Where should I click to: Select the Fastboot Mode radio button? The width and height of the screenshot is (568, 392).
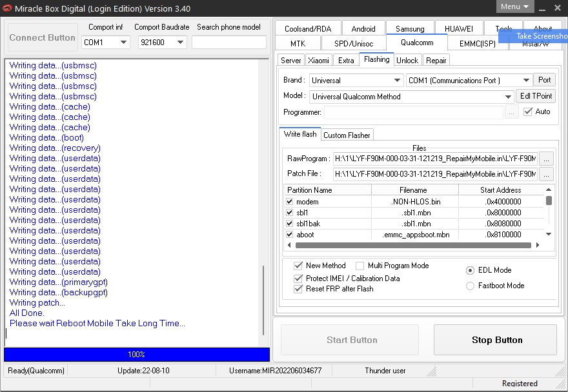tap(470, 286)
